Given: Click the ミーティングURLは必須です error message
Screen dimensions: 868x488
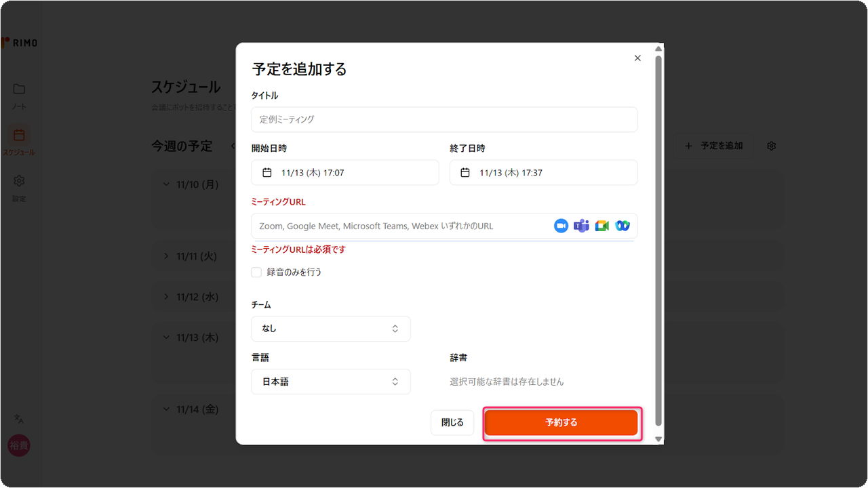Looking at the screenshot, I should pyautogui.click(x=298, y=249).
